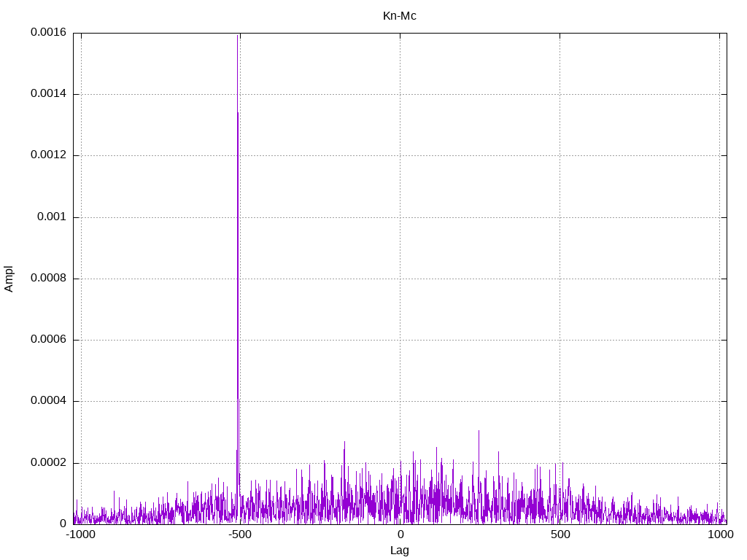This screenshot has width=747, height=560.
Task: Select the 0.0016 y-axis tick label
Action: (x=48, y=33)
